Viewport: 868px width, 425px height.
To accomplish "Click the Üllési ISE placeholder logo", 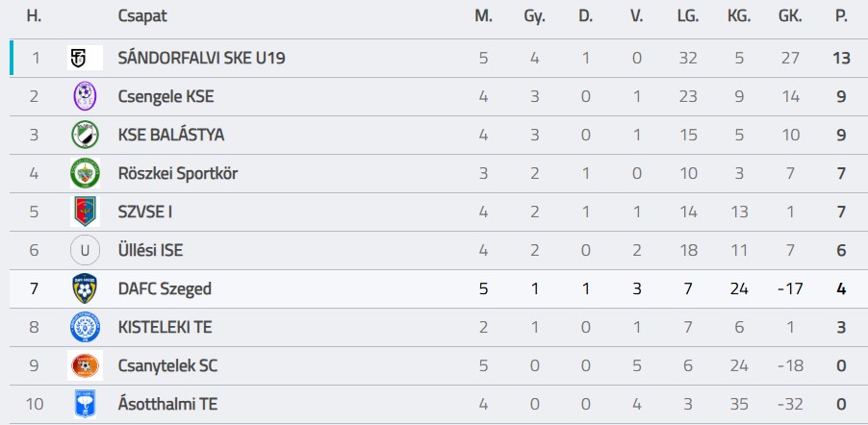I will coord(85,250).
